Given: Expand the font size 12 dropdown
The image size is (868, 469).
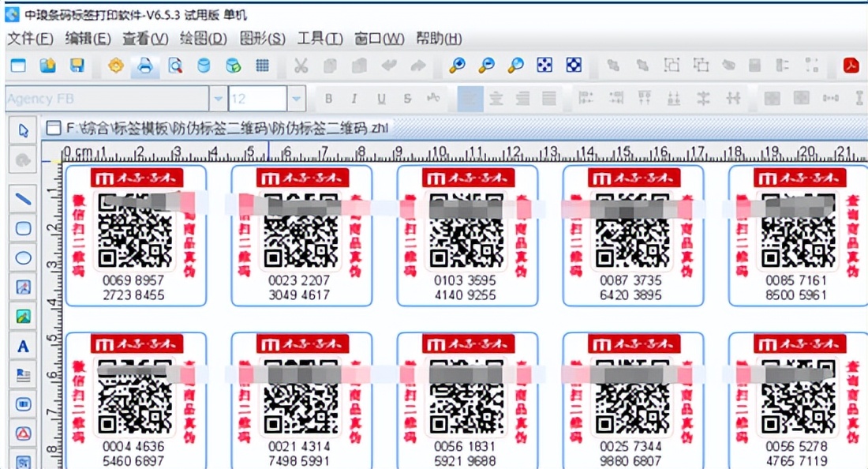Looking at the screenshot, I should (x=296, y=99).
